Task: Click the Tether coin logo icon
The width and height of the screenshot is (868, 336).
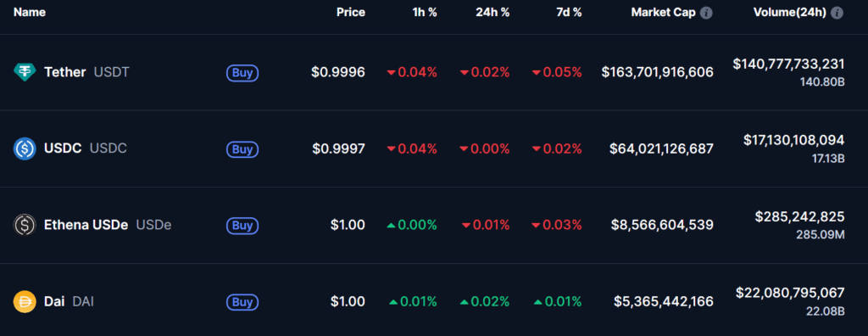Action: tap(25, 72)
